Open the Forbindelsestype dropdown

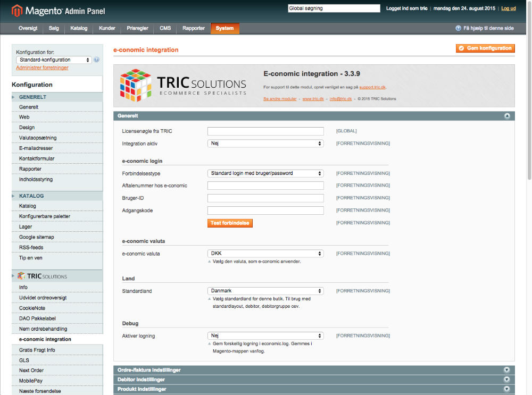(265, 173)
